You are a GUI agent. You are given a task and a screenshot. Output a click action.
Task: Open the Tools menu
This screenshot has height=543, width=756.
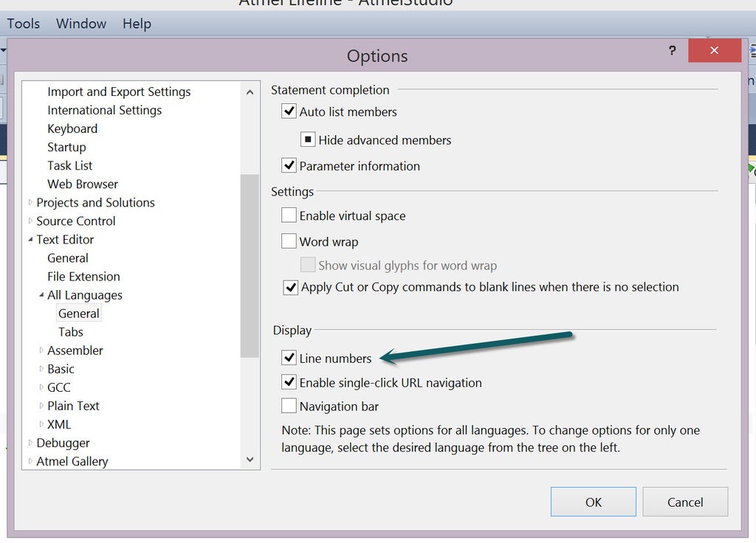pos(23,24)
